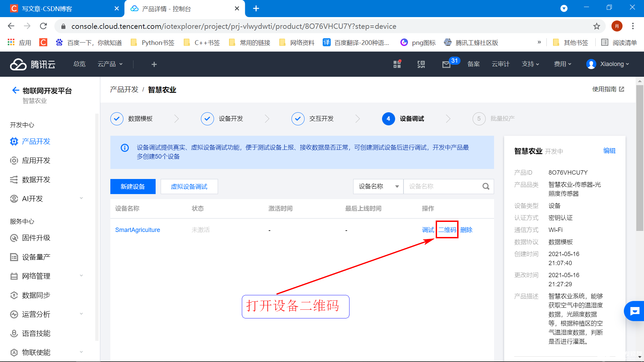The width and height of the screenshot is (644, 362).
Task: Click the back arrow beside 物联网开发平台
Action: (15, 90)
